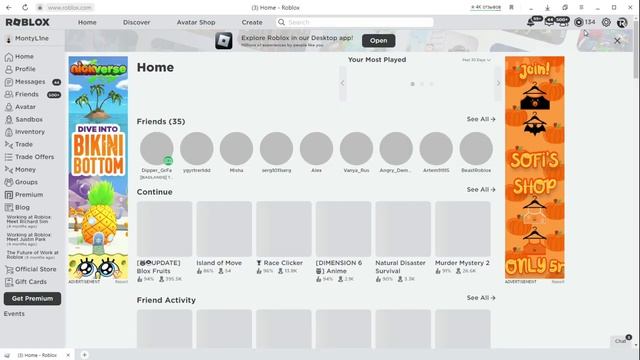Click the Roblox R logo icon at top right
Viewport: 640px width, 360px height.
[622, 22]
